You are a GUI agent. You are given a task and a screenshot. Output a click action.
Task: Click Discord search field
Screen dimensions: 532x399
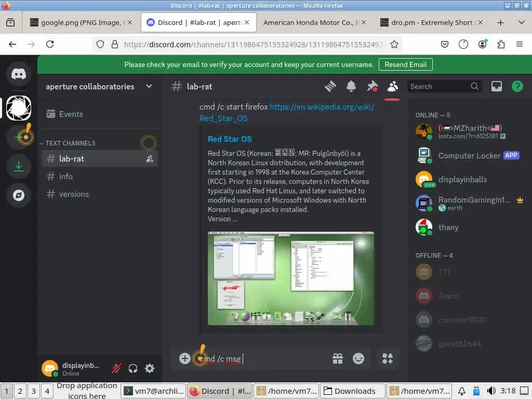[445, 87]
